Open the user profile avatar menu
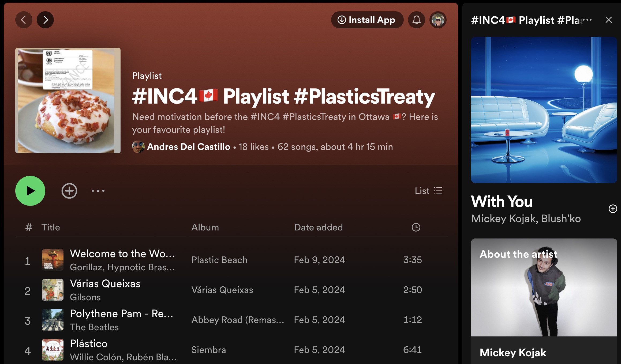 (438, 20)
